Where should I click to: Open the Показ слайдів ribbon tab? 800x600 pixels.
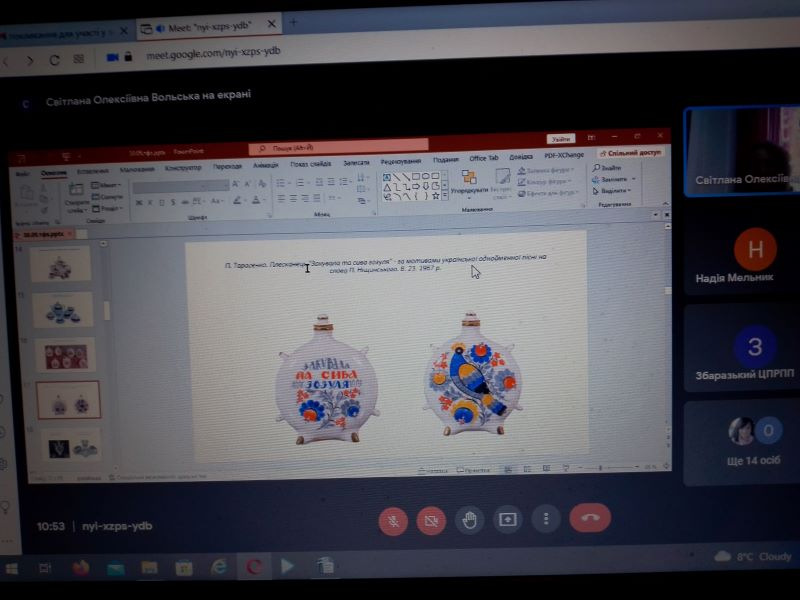point(310,164)
